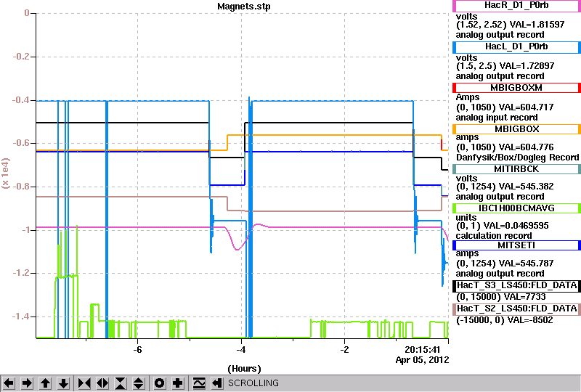The width and height of the screenshot is (581, 392).
Task: Click the -0.2 tick on y-axis
Action: point(21,57)
